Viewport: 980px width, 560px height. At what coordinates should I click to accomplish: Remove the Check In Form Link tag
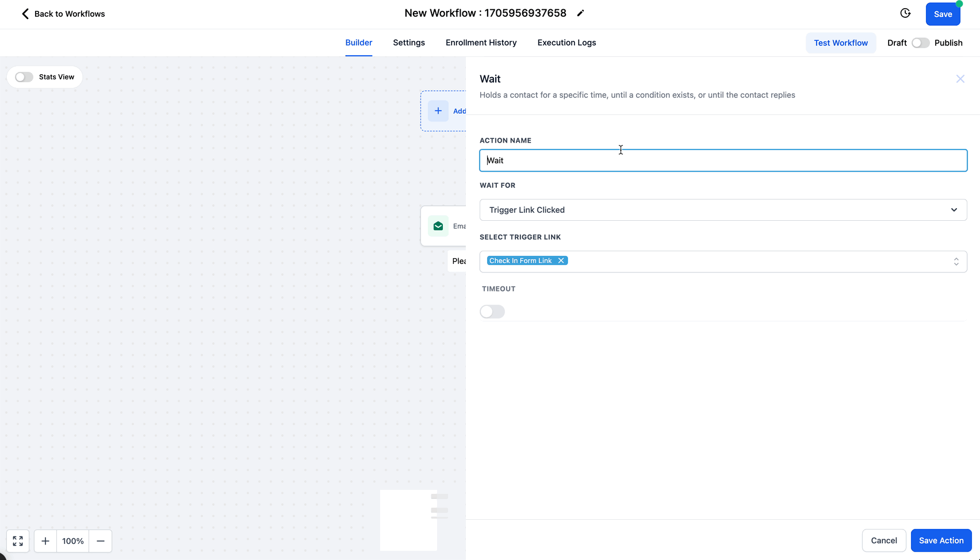tap(561, 260)
